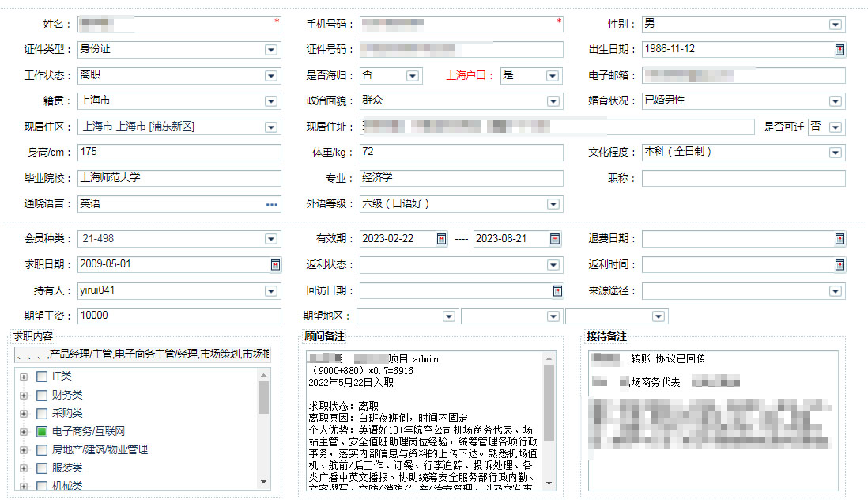
Task: Expand the 服装类 tree node
Action: (23, 468)
